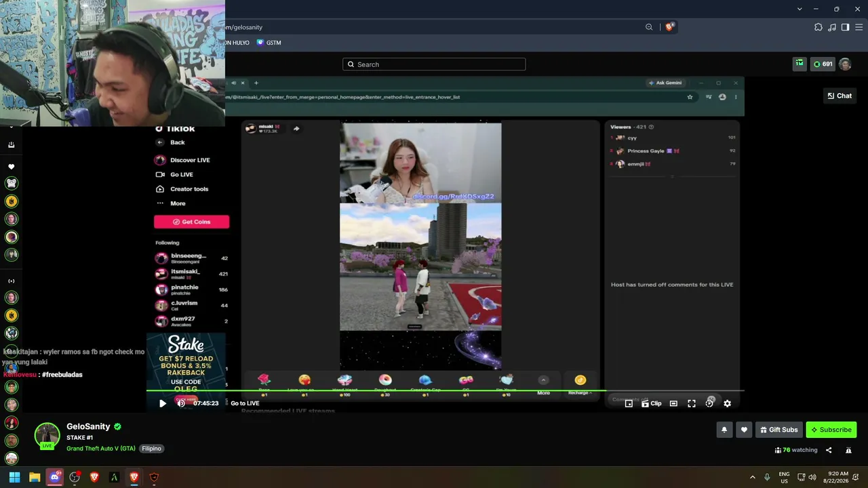This screenshot has height=488, width=868.
Task: Show hidden system tray icons
Action: (x=752, y=477)
